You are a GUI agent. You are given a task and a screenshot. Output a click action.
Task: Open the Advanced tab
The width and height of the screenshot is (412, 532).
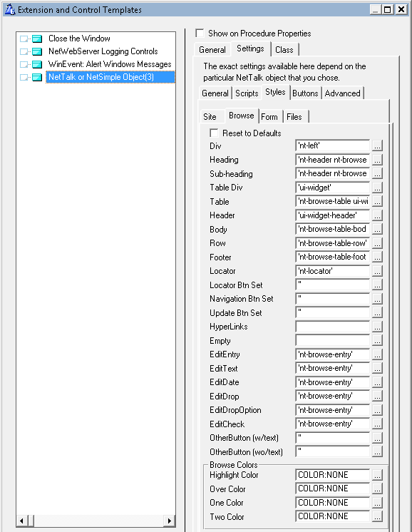[x=342, y=93]
